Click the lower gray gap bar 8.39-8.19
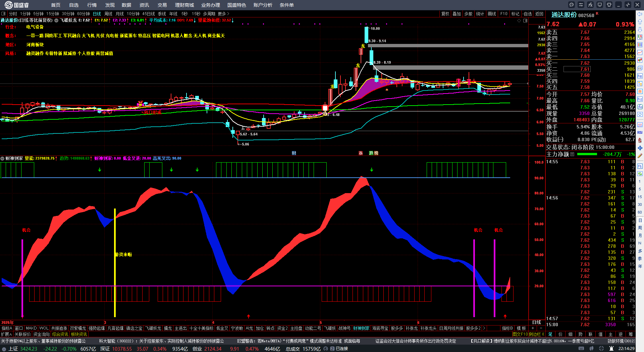The image size is (644, 352). (451, 67)
